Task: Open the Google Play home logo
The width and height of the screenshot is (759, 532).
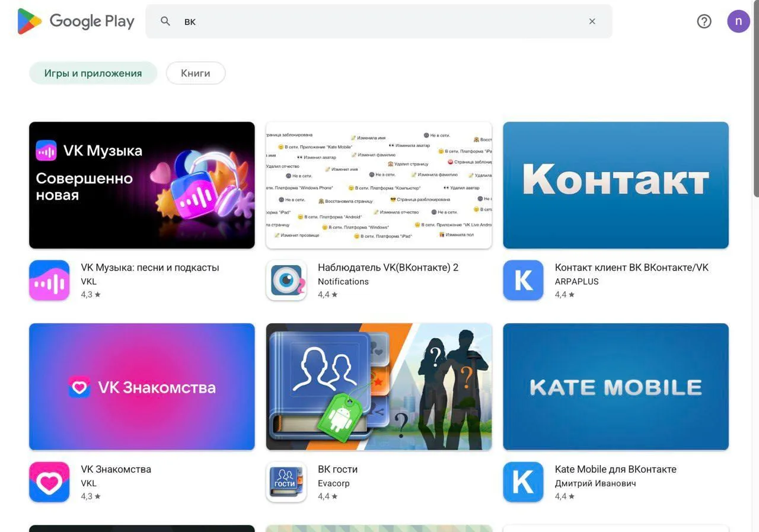Action: pos(76,21)
